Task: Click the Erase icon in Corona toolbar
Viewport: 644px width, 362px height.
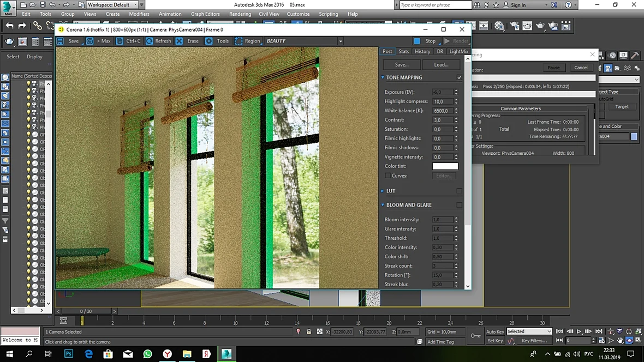Action: click(x=179, y=41)
